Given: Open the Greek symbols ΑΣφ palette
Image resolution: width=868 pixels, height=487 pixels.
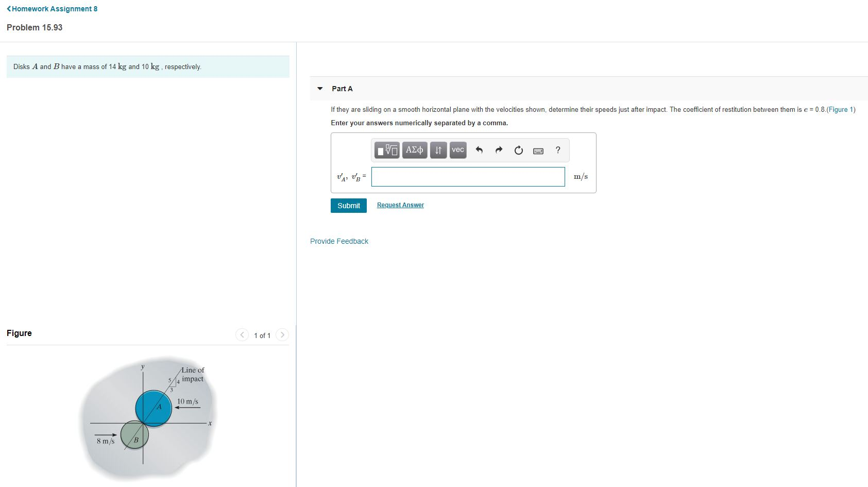Looking at the screenshot, I should 415,150.
